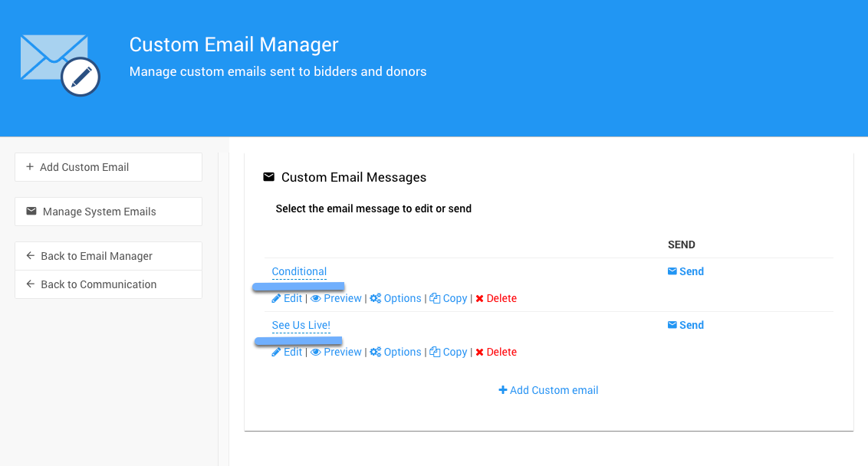The height and width of the screenshot is (466, 868).
Task: Click the Add Custom email link below the list
Action: (548, 390)
